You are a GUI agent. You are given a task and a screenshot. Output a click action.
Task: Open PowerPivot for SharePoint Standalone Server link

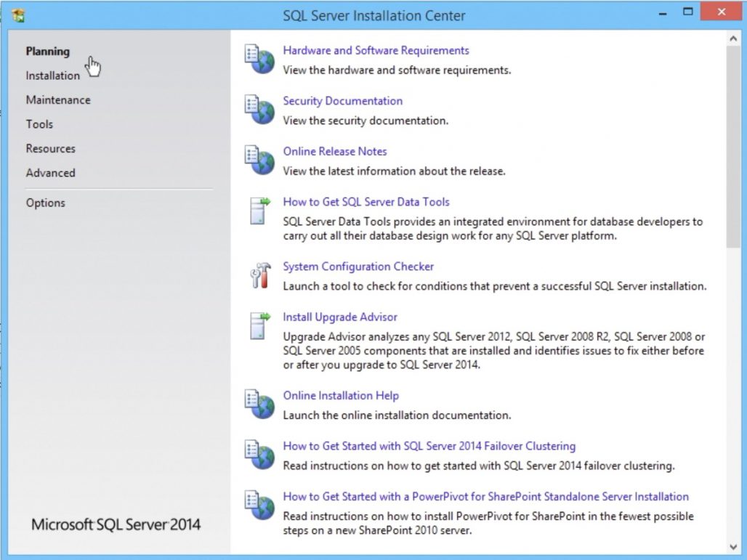(x=486, y=497)
